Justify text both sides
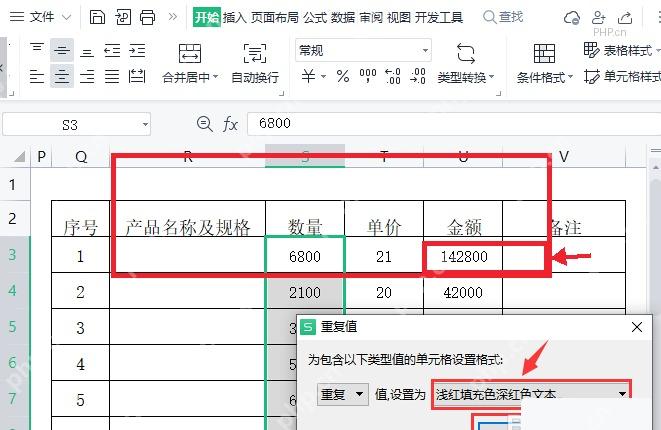661x430 pixels. point(112,76)
